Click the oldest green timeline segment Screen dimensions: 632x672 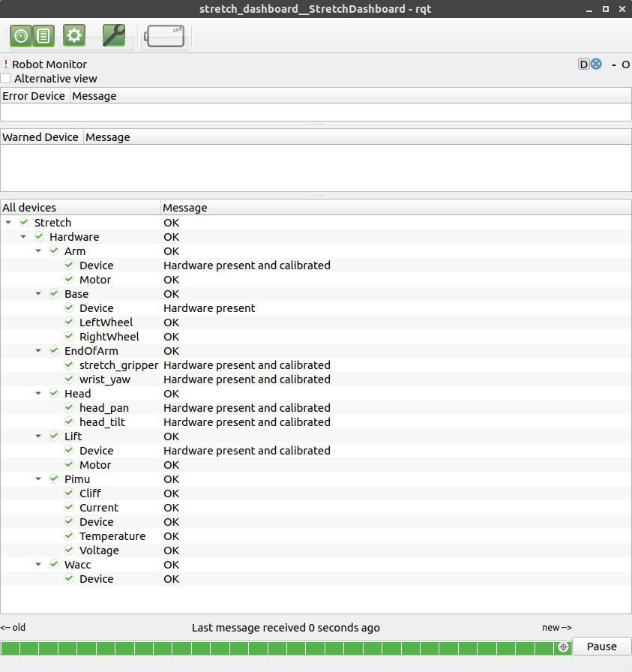10,648
